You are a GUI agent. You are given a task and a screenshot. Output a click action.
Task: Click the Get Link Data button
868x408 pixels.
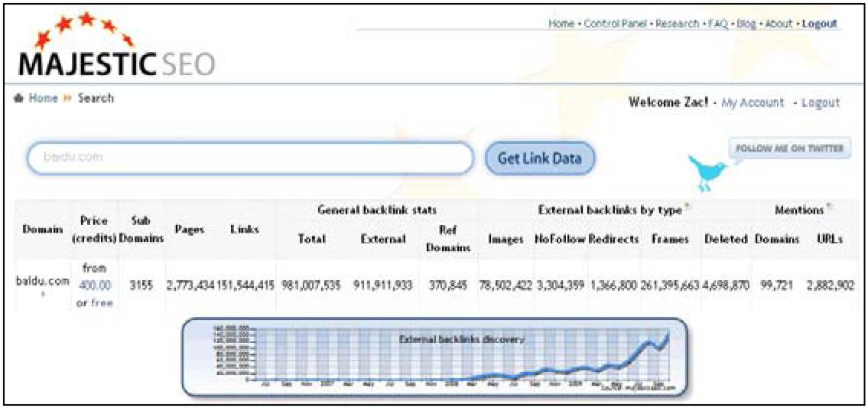pos(540,158)
